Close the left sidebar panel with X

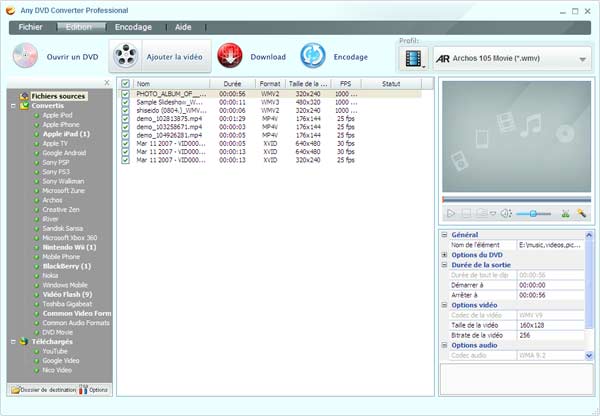107,83
